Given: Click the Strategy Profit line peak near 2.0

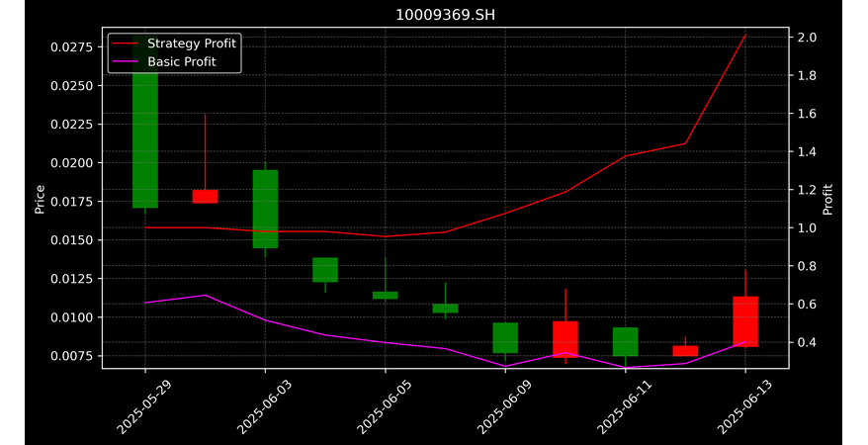Looking at the screenshot, I should (745, 36).
